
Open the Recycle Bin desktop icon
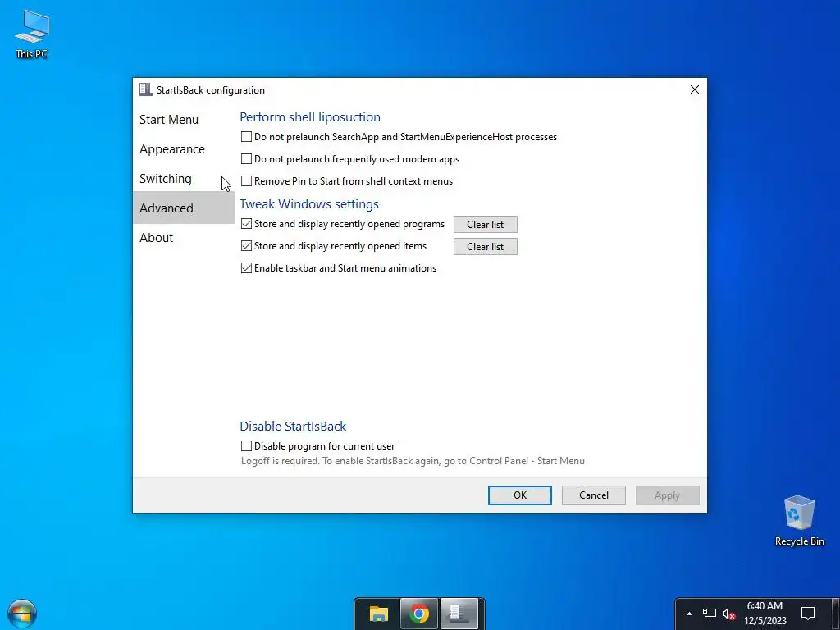pyautogui.click(x=799, y=521)
